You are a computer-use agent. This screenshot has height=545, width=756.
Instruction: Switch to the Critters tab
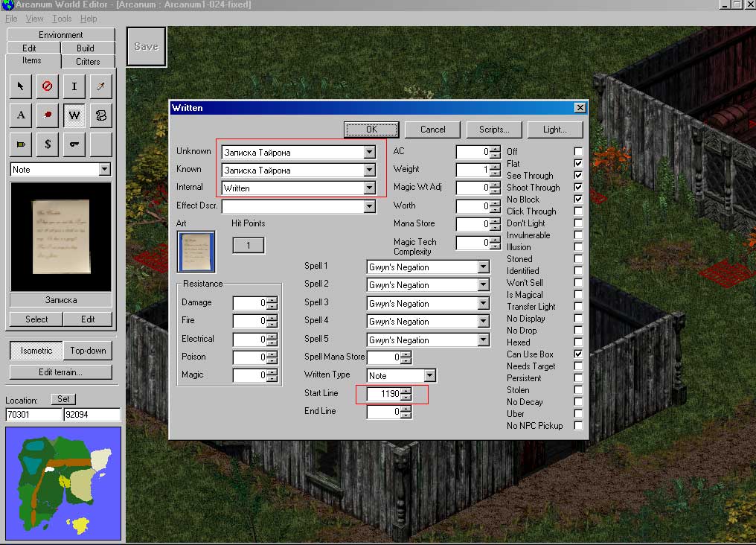coord(88,62)
